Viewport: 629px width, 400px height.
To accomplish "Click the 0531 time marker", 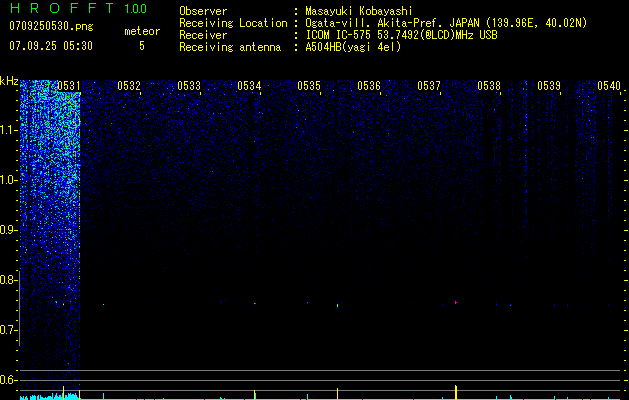I will 69,86.
